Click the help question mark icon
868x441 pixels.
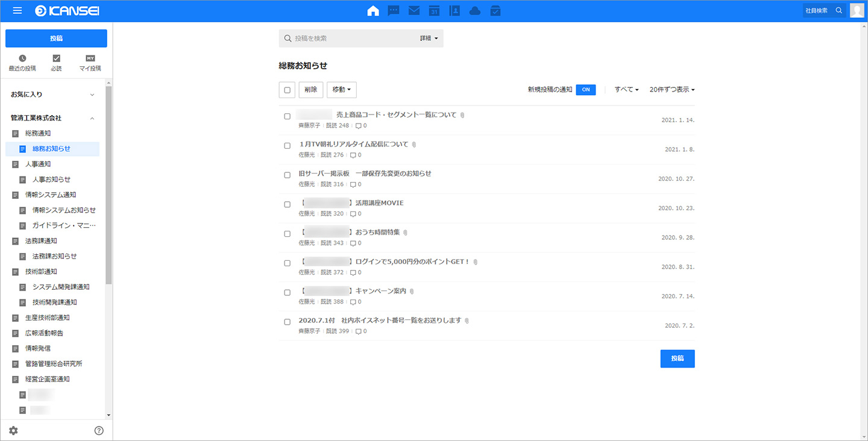pos(99,430)
